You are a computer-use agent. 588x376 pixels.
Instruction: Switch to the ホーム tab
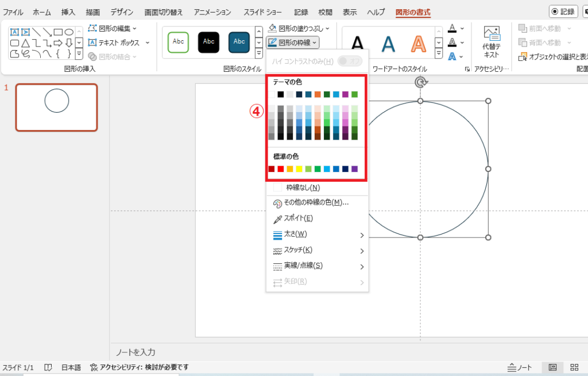tap(41, 12)
